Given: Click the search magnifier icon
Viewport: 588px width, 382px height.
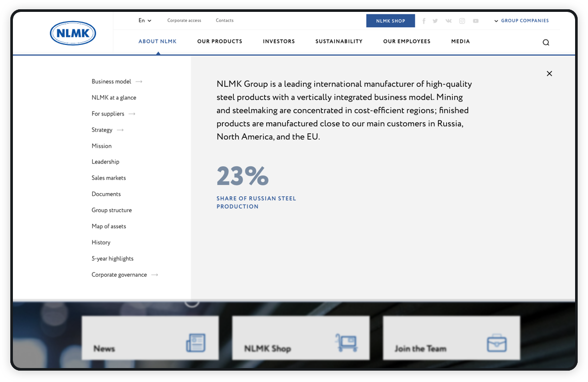Looking at the screenshot, I should coord(546,42).
